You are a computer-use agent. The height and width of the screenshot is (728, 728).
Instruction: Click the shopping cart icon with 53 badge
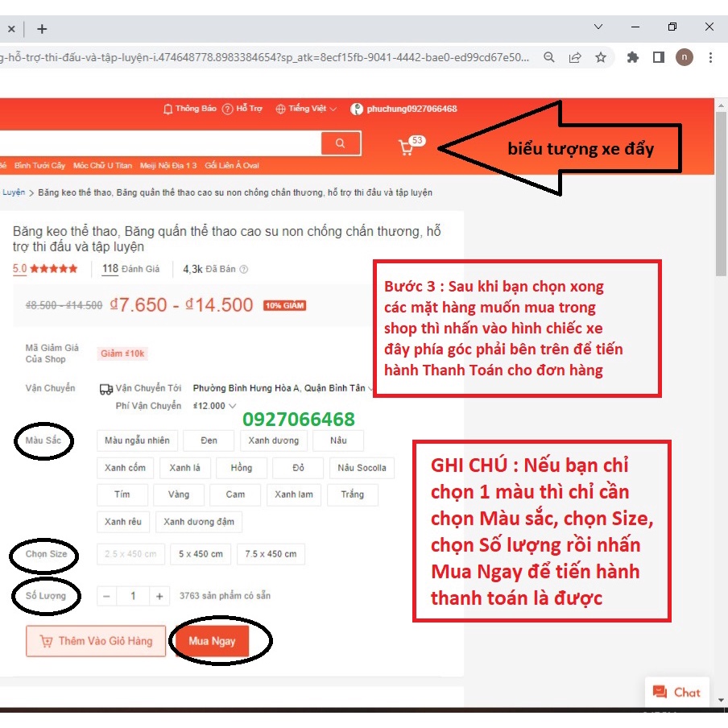click(x=407, y=147)
